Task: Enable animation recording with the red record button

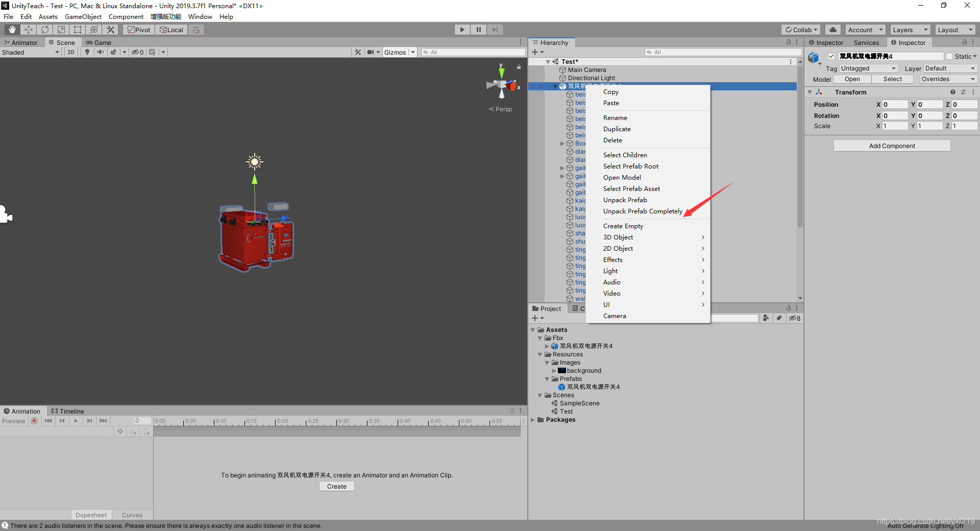Action: pos(34,421)
